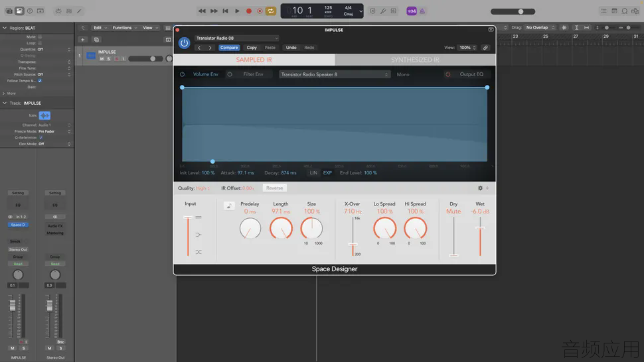Click the Undo button in plugin header
Viewport: 644px width, 362px height.
291,48
